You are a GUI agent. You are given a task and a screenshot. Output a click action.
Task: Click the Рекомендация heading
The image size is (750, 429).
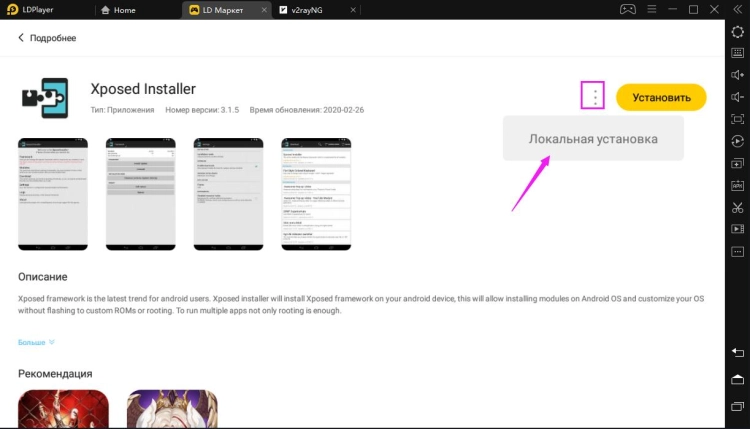point(55,374)
